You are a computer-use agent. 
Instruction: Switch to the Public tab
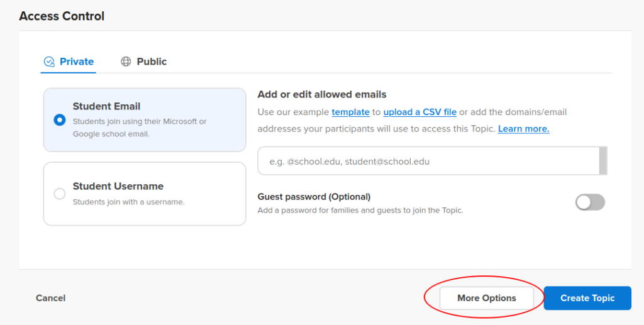(143, 62)
